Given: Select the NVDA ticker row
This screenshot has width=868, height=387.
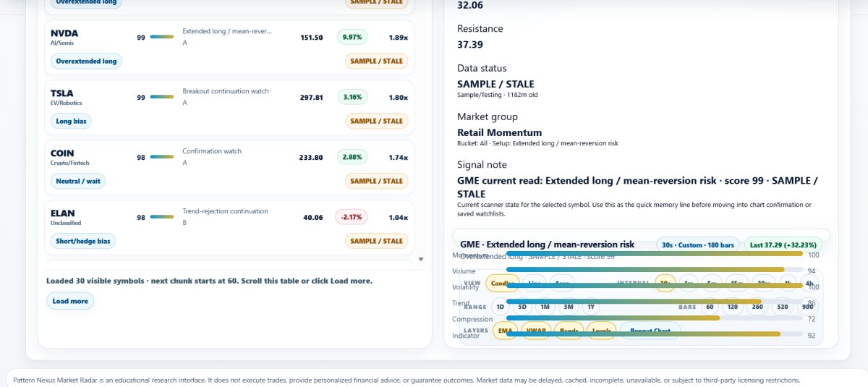Looking at the screenshot, I should coord(229,47).
